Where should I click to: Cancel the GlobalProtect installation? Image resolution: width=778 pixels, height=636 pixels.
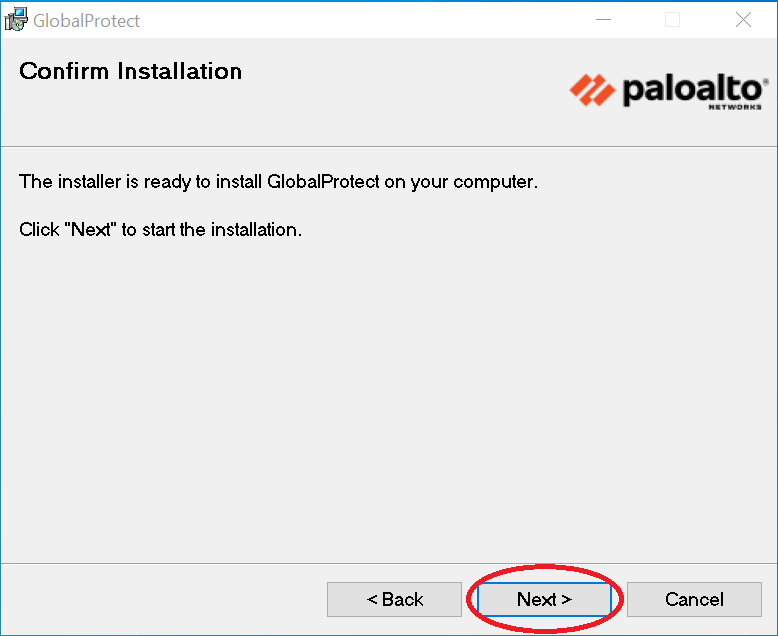point(694,600)
